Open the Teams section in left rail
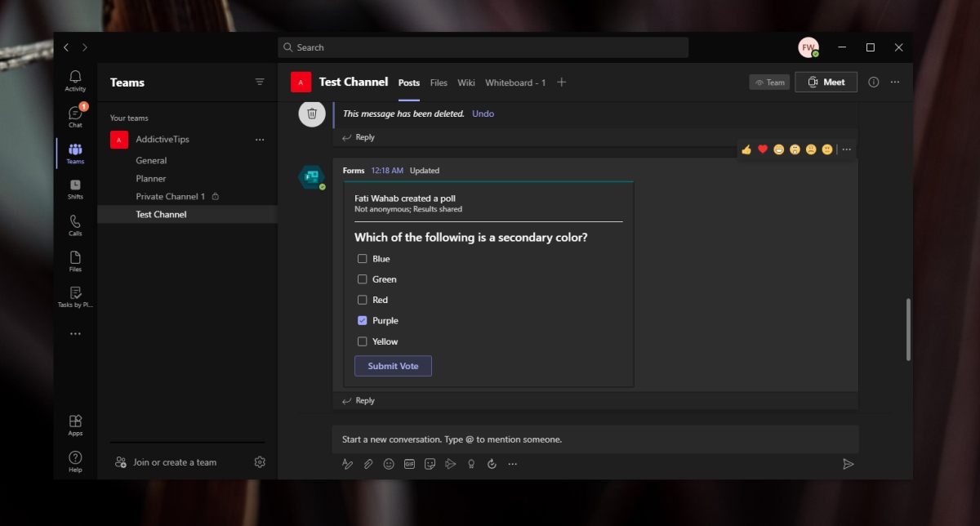This screenshot has width=980, height=526. pyautogui.click(x=75, y=153)
